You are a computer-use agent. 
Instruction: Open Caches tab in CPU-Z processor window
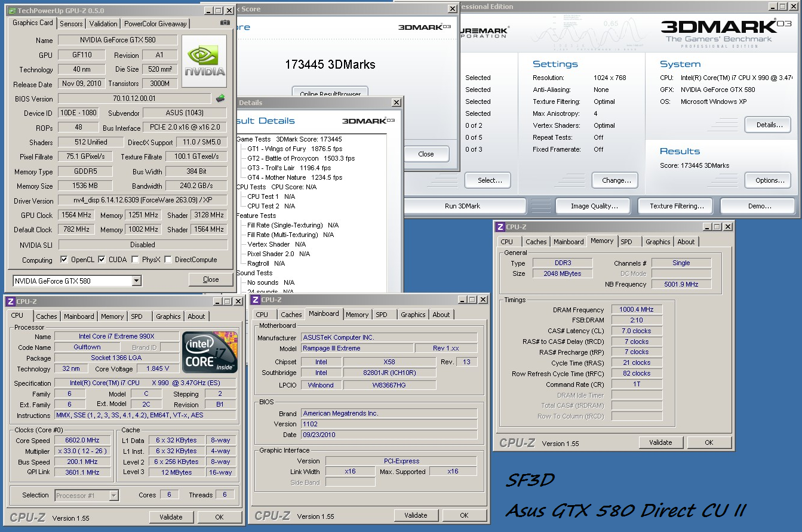coord(47,316)
